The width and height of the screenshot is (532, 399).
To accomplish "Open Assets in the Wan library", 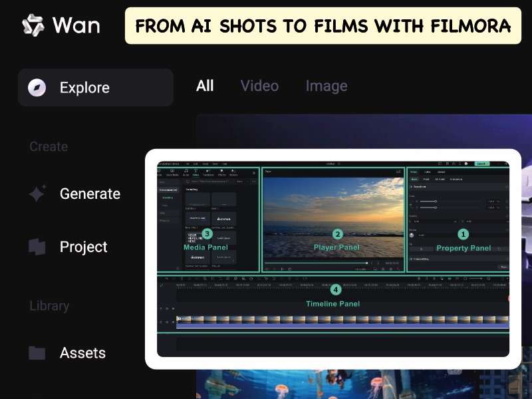I will pyautogui.click(x=82, y=353).
